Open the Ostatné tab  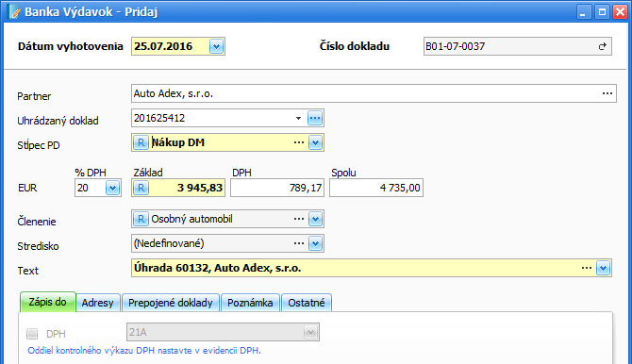(307, 303)
